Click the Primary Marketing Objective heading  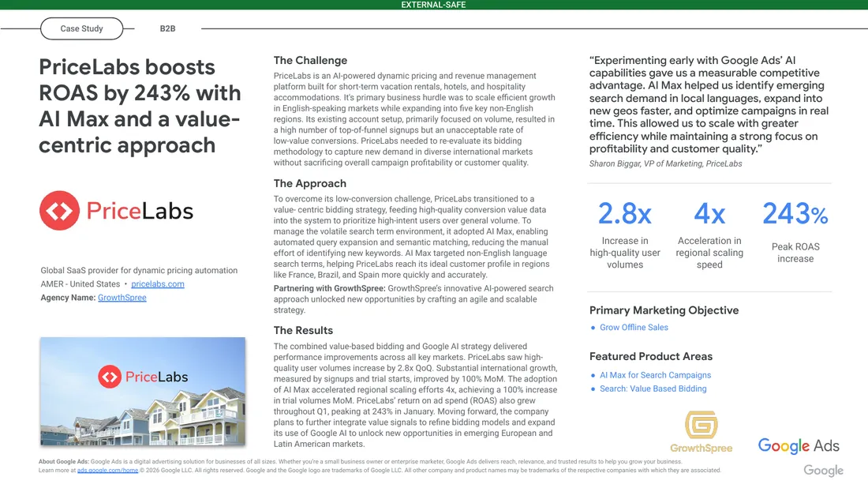[664, 310]
